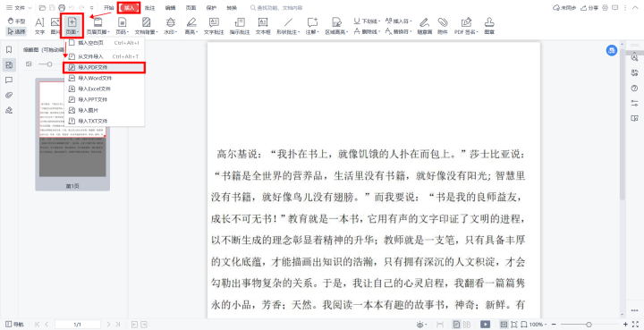This screenshot has width=644, height=330.
Task: Click the 附件 attachment paperclip tool
Action: (x=443, y=26)
